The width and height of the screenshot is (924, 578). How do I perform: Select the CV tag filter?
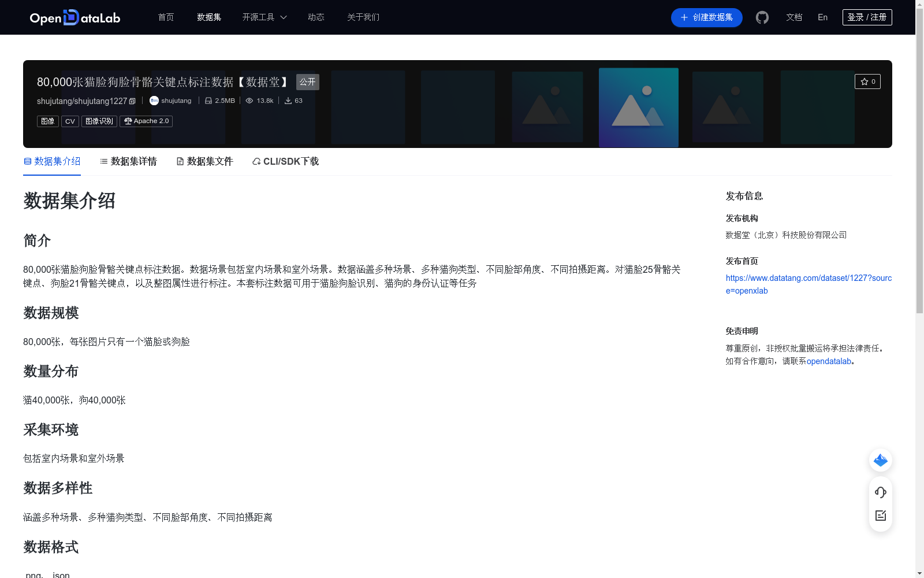(x=70, y=121)
